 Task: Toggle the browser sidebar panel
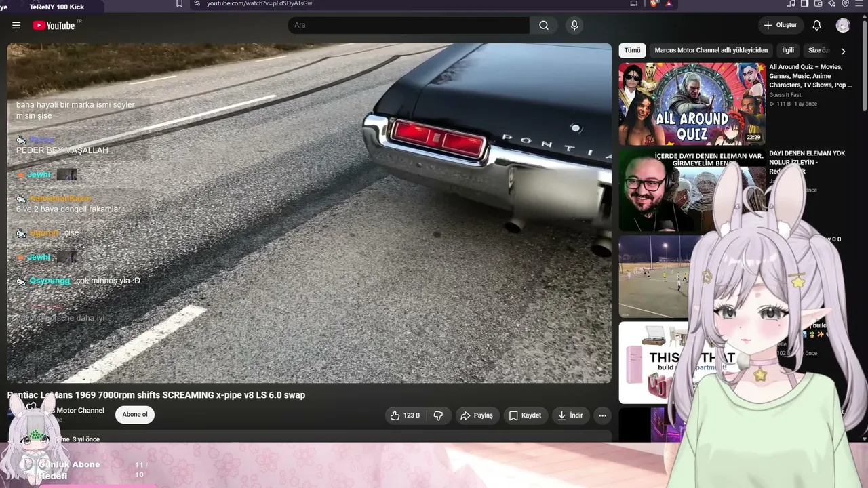coord(805,3)
